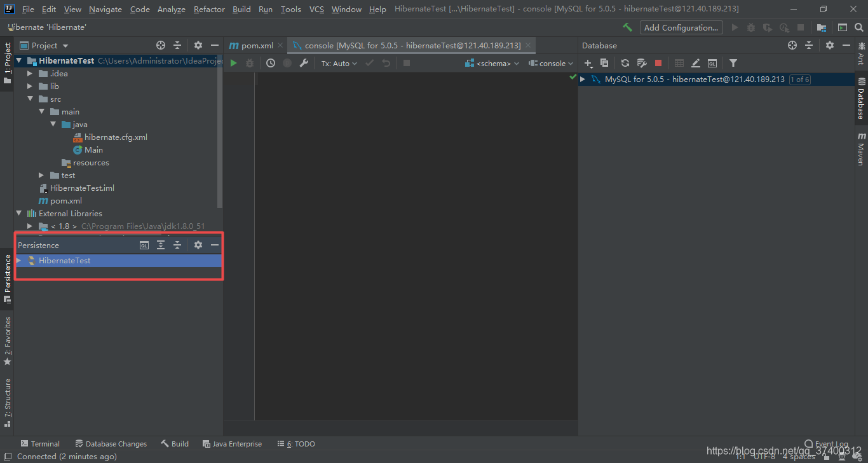Open the 6: TODO tool window
Screen dimensions: 868x463
pyautogui.click(x=297, y=444)
